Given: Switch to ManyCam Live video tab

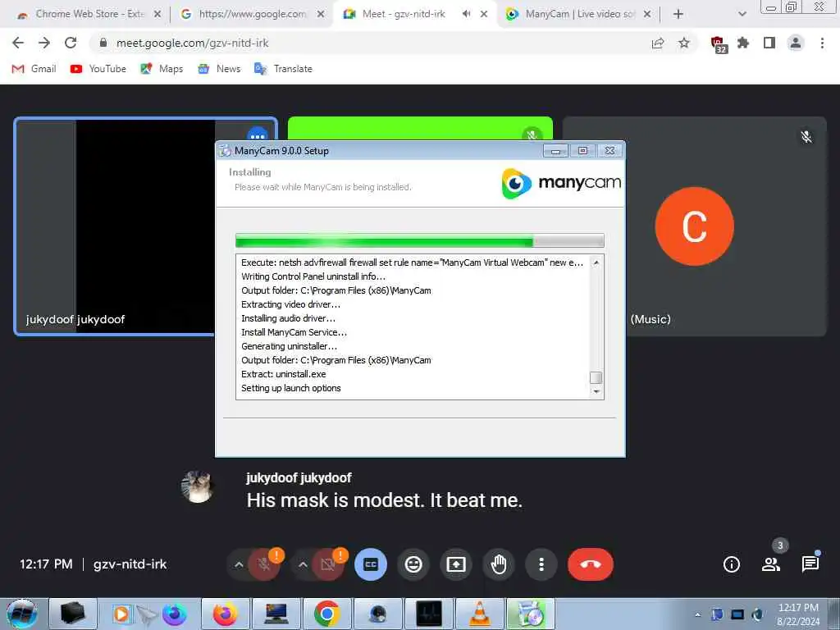Looking at the screenshot, I should click(x=578, y=14).
